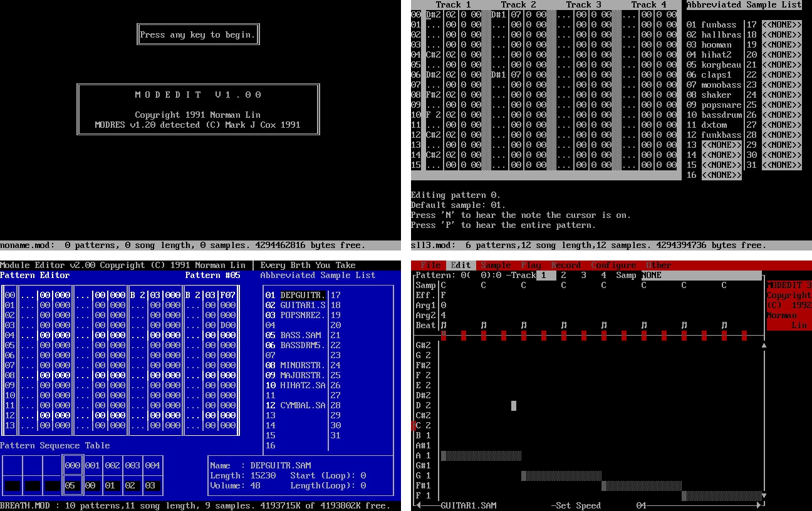
Task: Click the F#2 note in Track 1 row 08
Action: coord(434,95)
